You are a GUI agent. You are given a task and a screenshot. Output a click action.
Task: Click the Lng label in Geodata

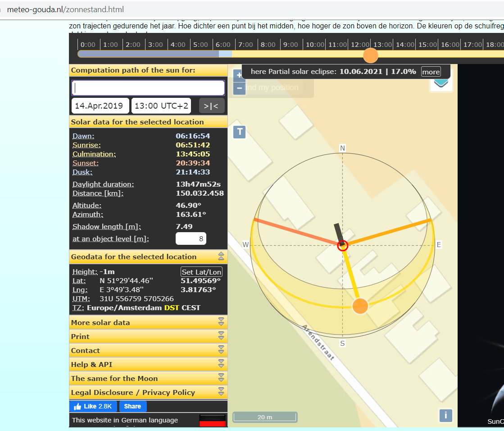[80, 290]
